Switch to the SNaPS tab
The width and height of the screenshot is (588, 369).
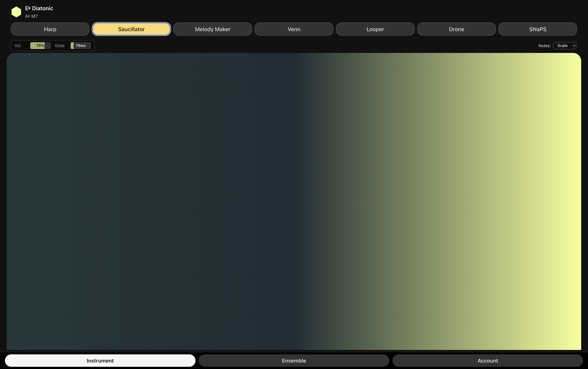[x=537, y=29]
